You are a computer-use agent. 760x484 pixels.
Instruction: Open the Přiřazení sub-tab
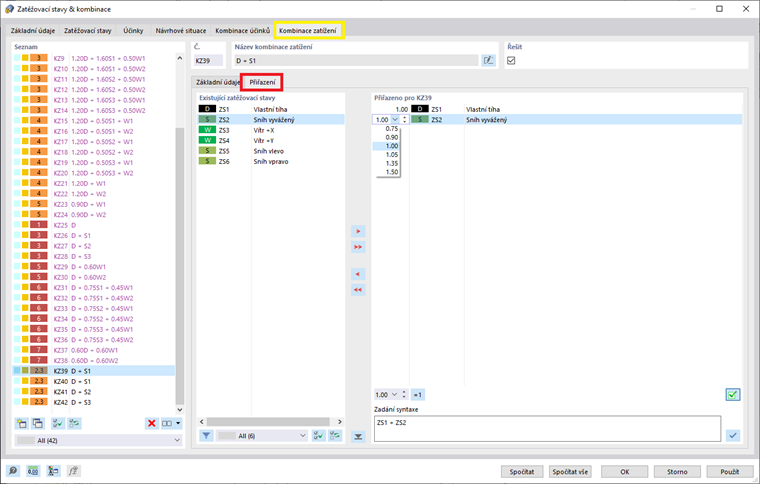coord(262,82)
